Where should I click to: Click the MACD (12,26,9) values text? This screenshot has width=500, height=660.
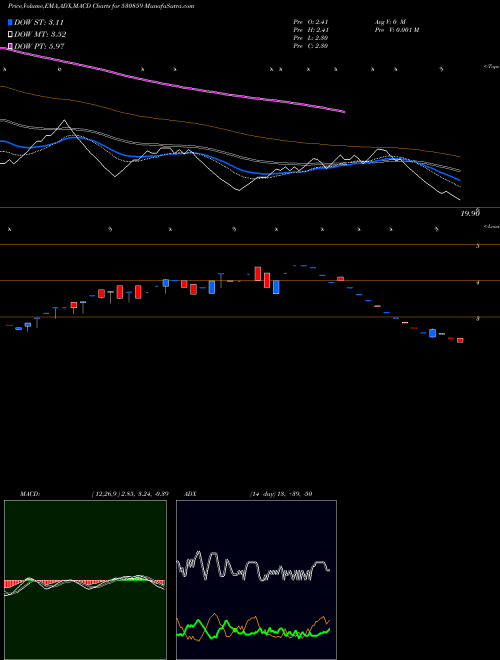pyautogui.click(x=130, y=494)
